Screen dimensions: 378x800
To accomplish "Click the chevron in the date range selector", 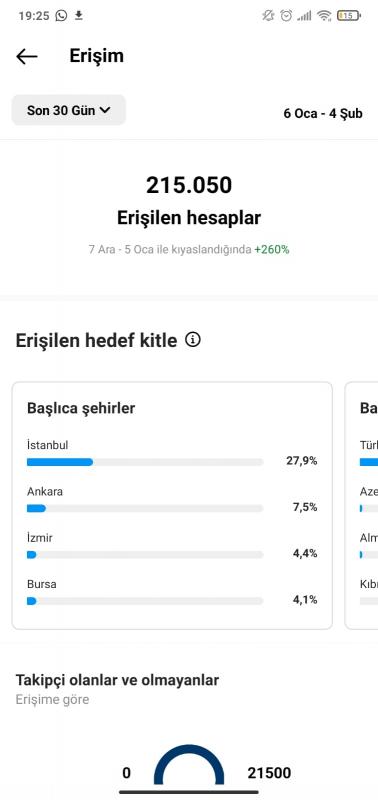I will point(105,110).
